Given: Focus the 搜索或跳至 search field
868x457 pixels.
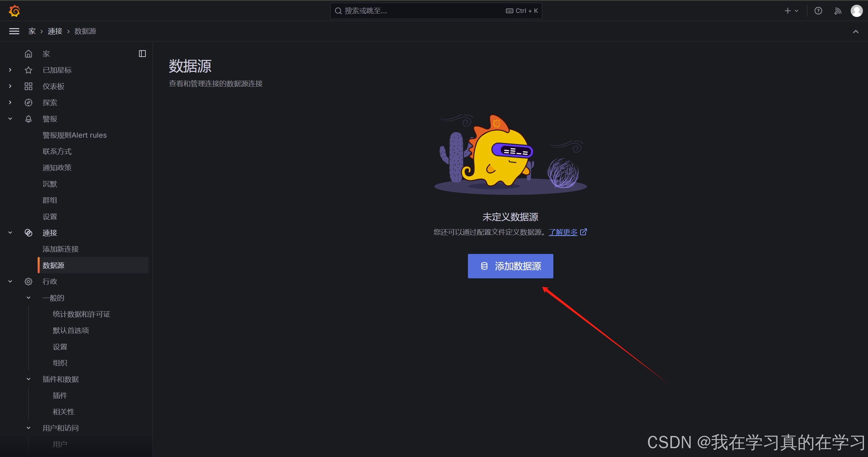Looking at the screenshot, I should (436, 11).
